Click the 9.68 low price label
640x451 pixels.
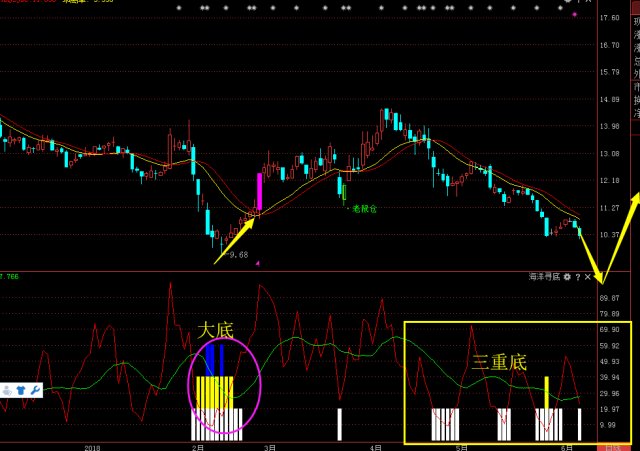point(236,255)
